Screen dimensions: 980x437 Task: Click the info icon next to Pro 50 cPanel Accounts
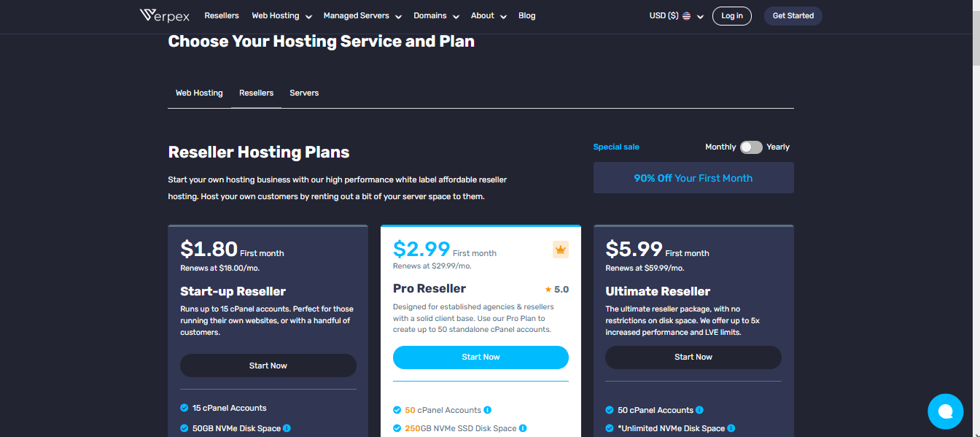[487, 410]
